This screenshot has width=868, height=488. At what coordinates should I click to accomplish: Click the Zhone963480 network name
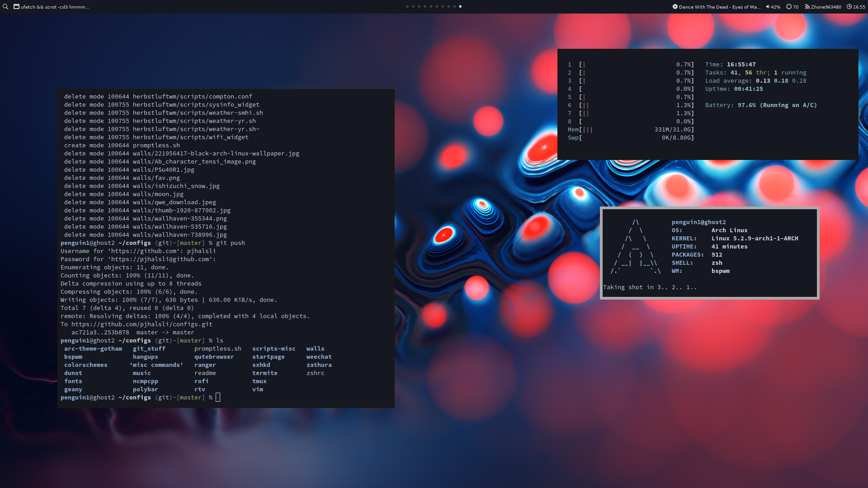pyautogui.click(x=826, y=7)
